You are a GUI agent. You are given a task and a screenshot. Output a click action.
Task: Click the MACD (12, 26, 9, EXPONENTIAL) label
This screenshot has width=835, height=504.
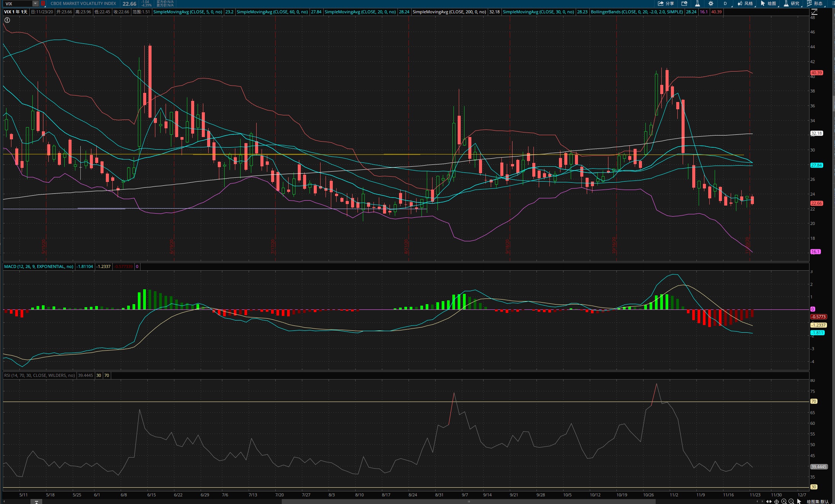click(x=38, y=266)
